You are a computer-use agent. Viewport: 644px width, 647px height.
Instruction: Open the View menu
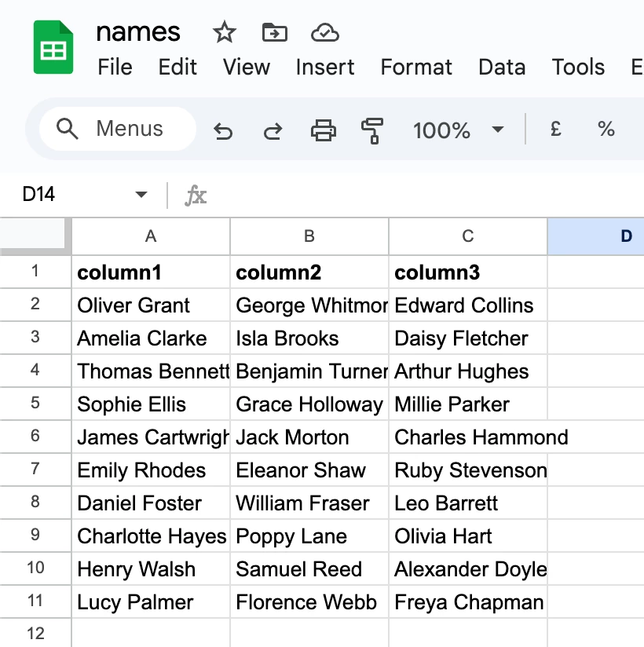[x=247, y=67]
